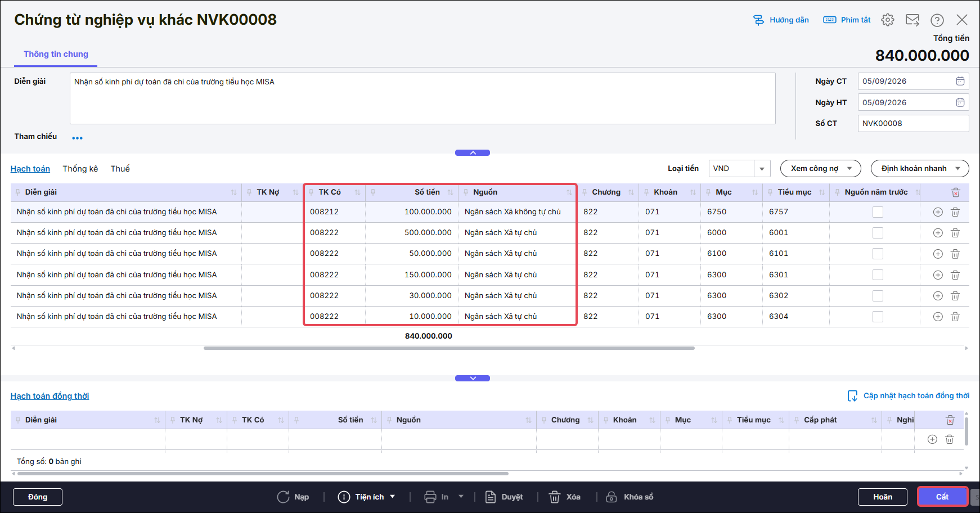Click the Hoãn button
Screen dimensions: 980x513
pyautogui.click(x=883, y=497)
